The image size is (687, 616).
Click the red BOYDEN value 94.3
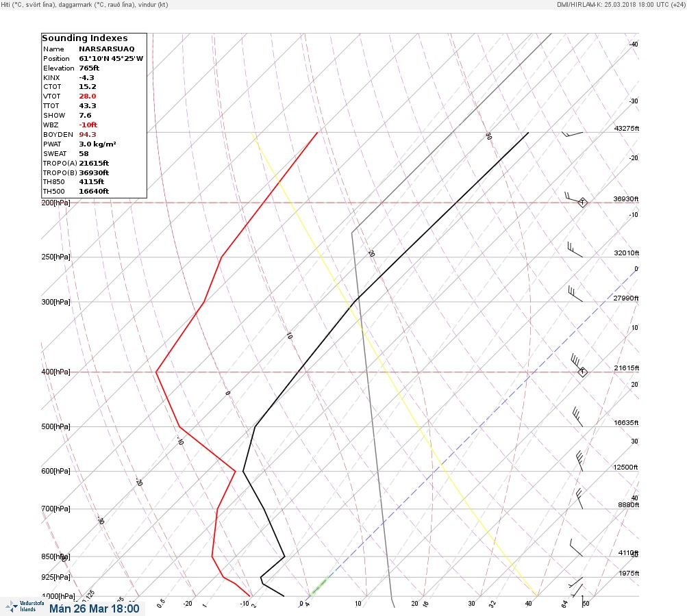click(x=87, y=134)
